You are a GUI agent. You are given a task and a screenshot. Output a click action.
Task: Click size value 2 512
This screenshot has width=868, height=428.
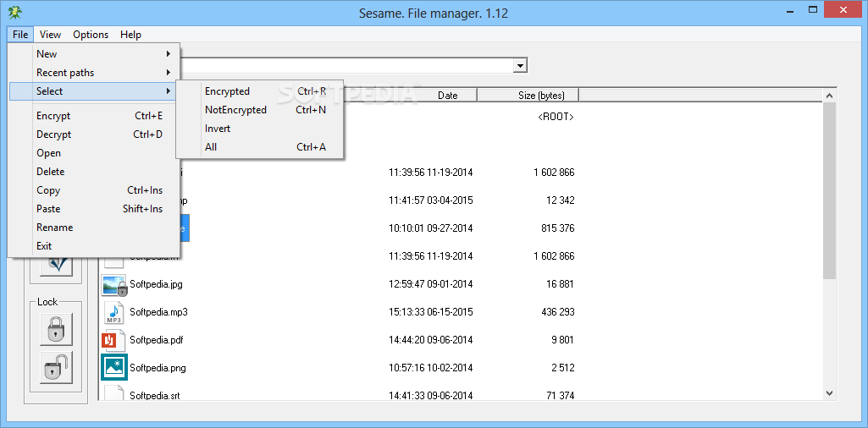(562, 368)
